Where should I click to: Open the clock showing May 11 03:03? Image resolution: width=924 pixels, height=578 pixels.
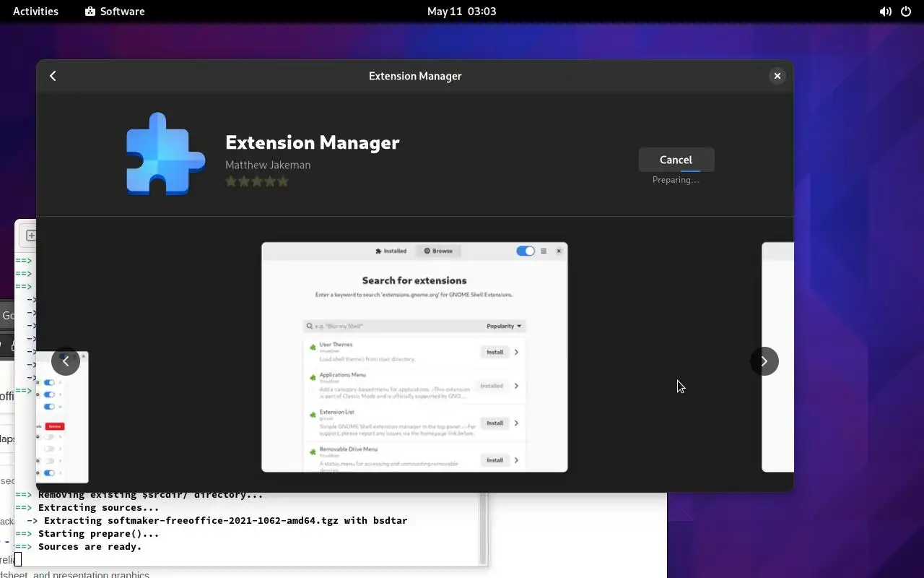click(x=461, y=12)
